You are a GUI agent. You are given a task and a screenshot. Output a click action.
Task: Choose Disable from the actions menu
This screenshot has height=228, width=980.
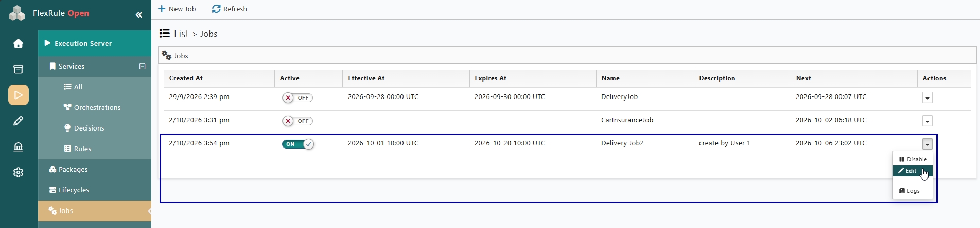click(913, 159)
